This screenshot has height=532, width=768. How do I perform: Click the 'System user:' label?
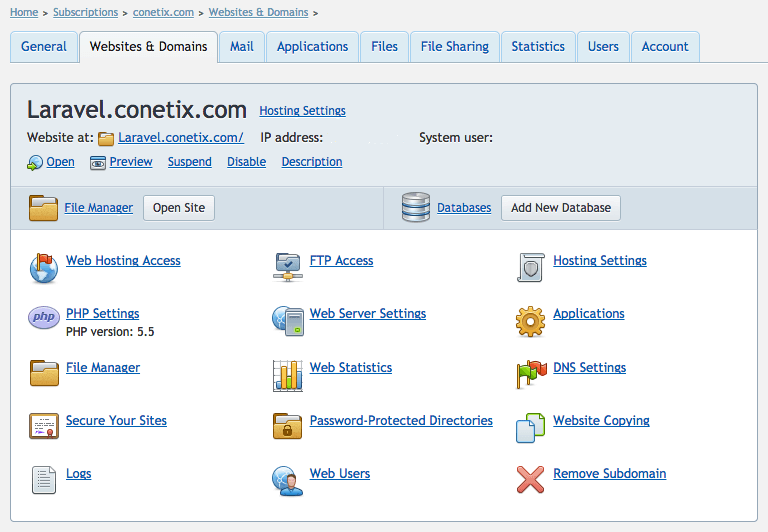pyautogui.click(x=456, y=138)
